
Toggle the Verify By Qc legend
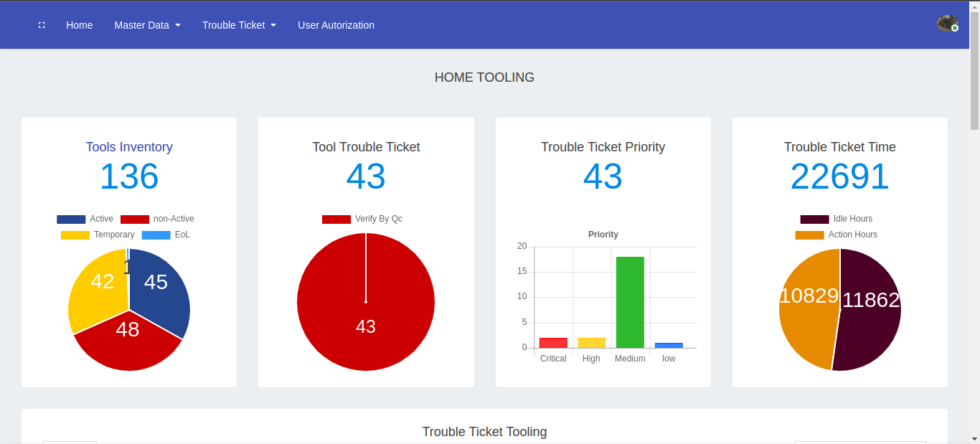[362, 219]
